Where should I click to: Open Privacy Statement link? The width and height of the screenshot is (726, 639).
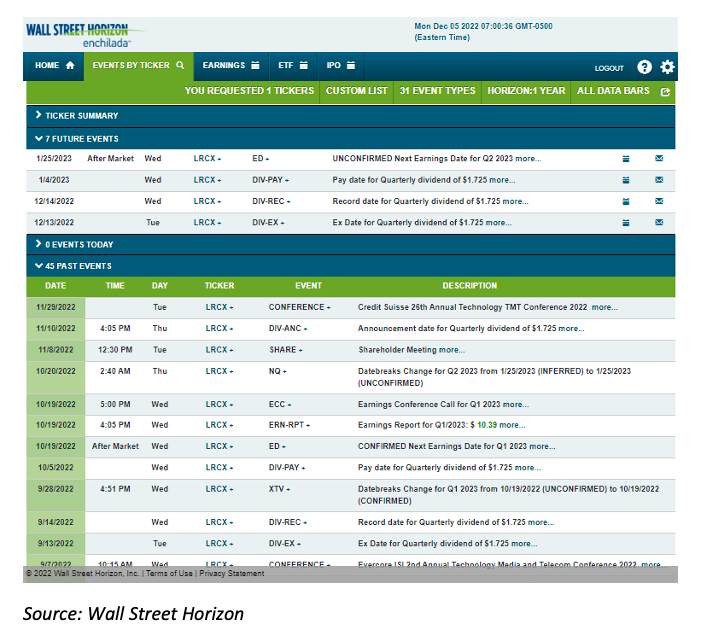click(232, 573)
